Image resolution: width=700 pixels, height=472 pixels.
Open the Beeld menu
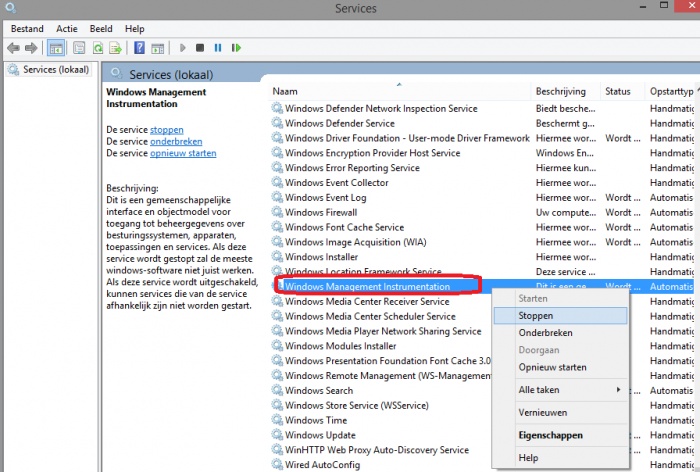tap(101, 29)
